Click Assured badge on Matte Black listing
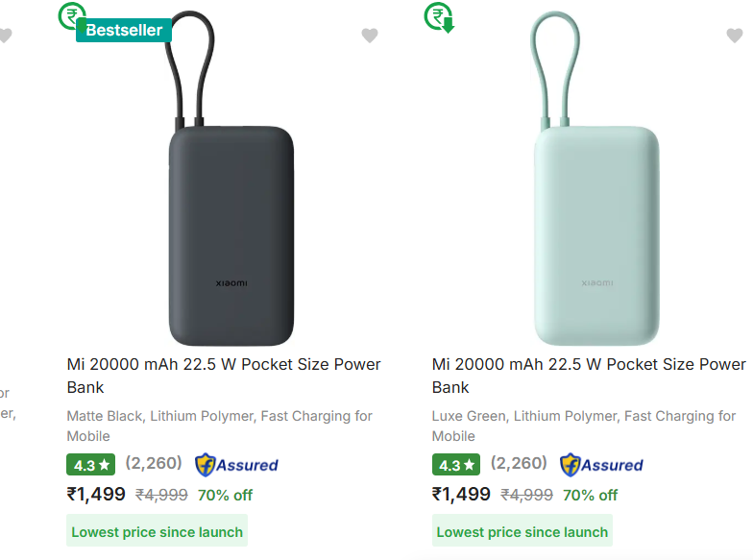753x560 pixels. 236,465
